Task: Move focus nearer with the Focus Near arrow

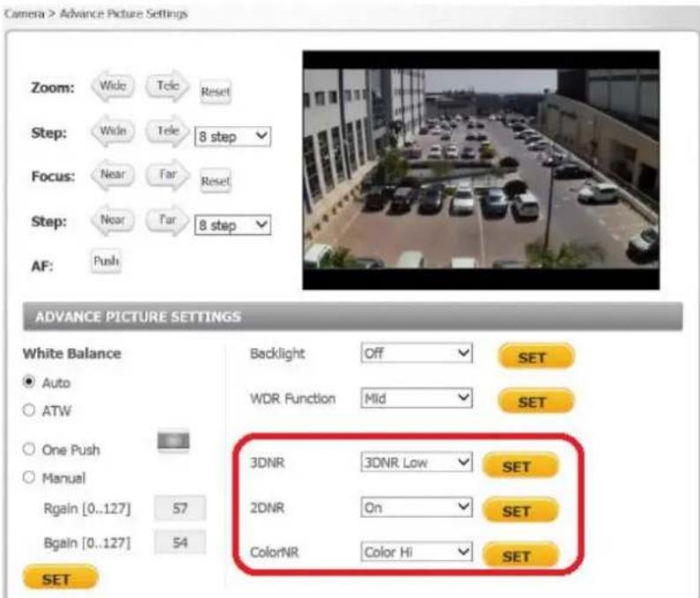Action: (x=113, y=174)
